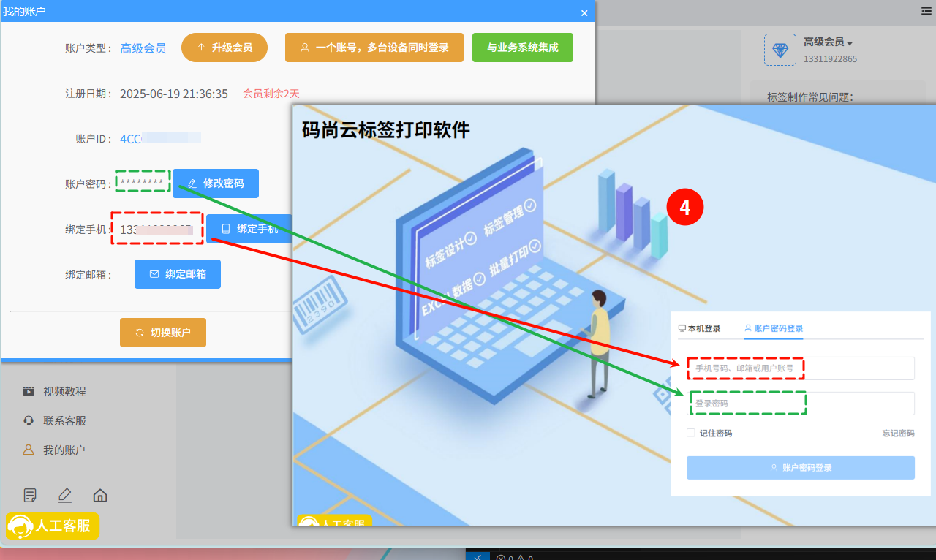
Task: Select 我的账户 in the sidebar
Action: tap(64, 450)
